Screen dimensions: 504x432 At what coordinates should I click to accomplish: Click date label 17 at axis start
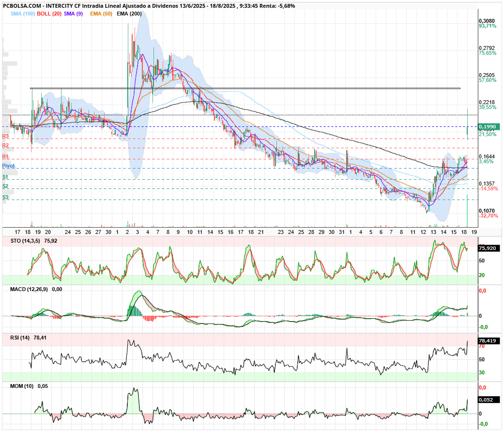pyautogui.click(x=17, y=232)
